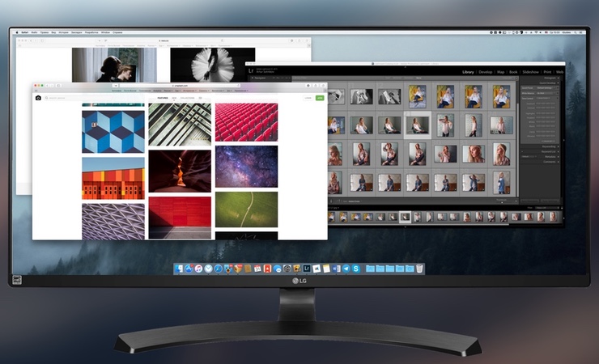Open Skype from the dock

point(355,269)
